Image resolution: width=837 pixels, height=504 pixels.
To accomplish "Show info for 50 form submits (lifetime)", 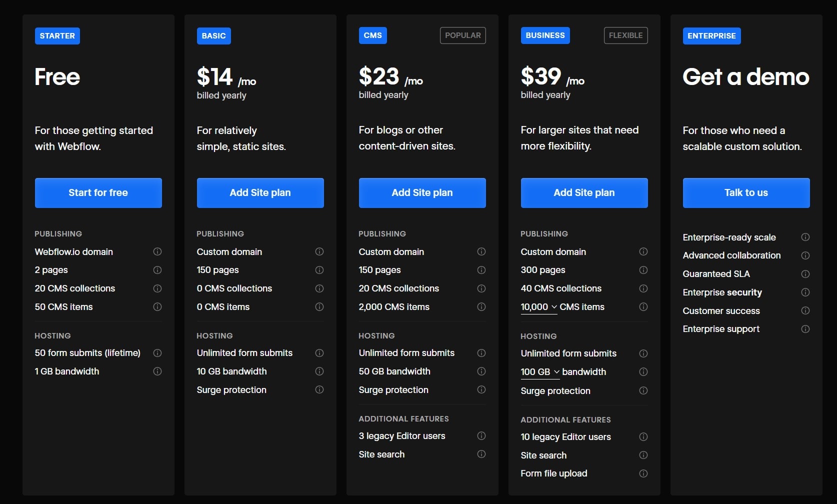I will click(x=157, y=353).
